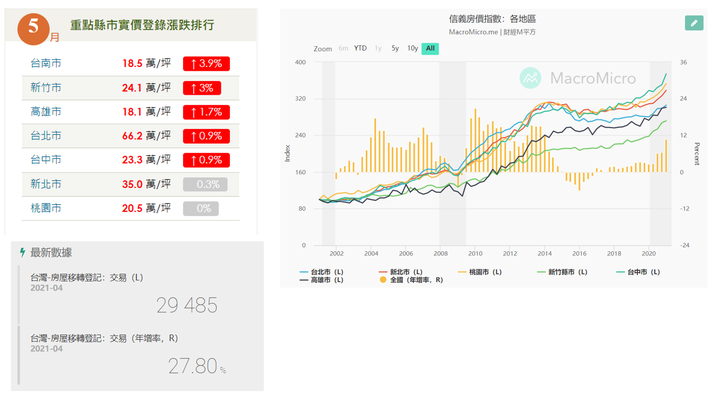720x396 pixels.
Task: Click the 18.1 萬/坪 price value
Action: pos(146,112)
